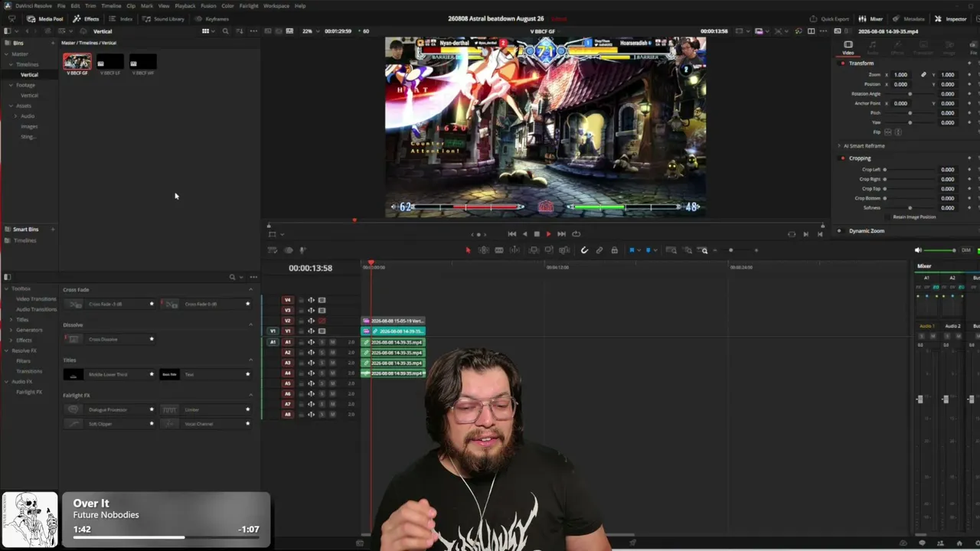Click the Zoom link chain icon in Transform
The image size is (980, 551).
[x=923, y=75]
